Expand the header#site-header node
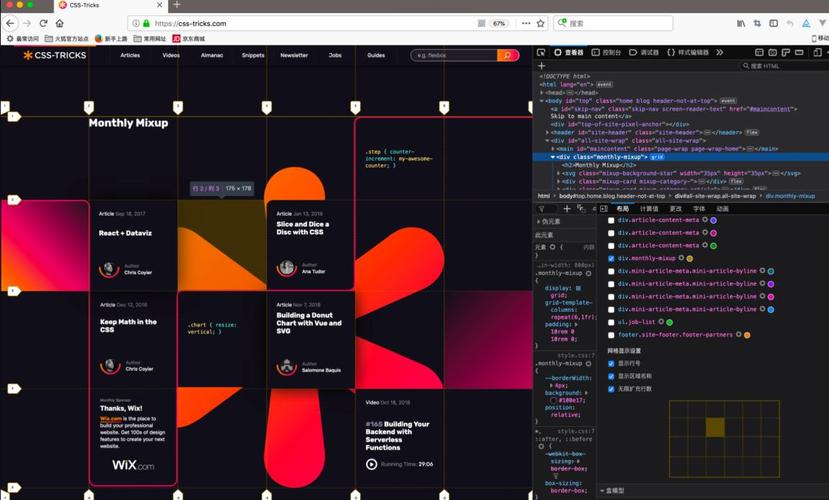 [x=547, y=133]
